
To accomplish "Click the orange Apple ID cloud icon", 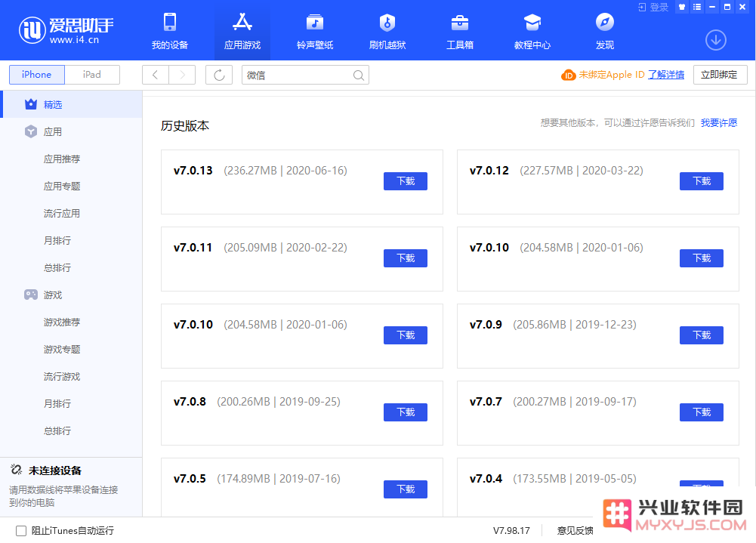I will coord(569,76).
